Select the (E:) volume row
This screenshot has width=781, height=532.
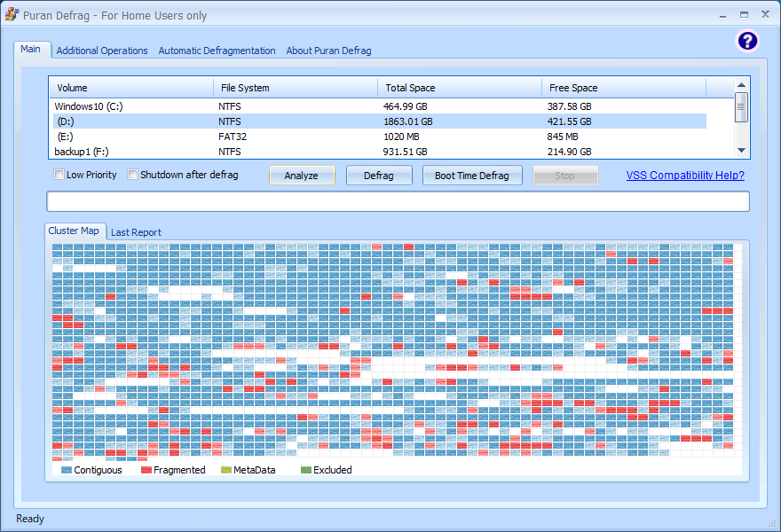pyautogui.click(x=380, y=137)
